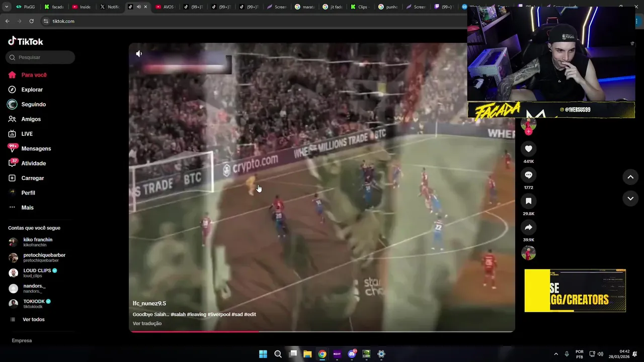Switch to Inside YouTube tab
The width and height of the screenshot is (644, 362).
(x=82, y=7)
